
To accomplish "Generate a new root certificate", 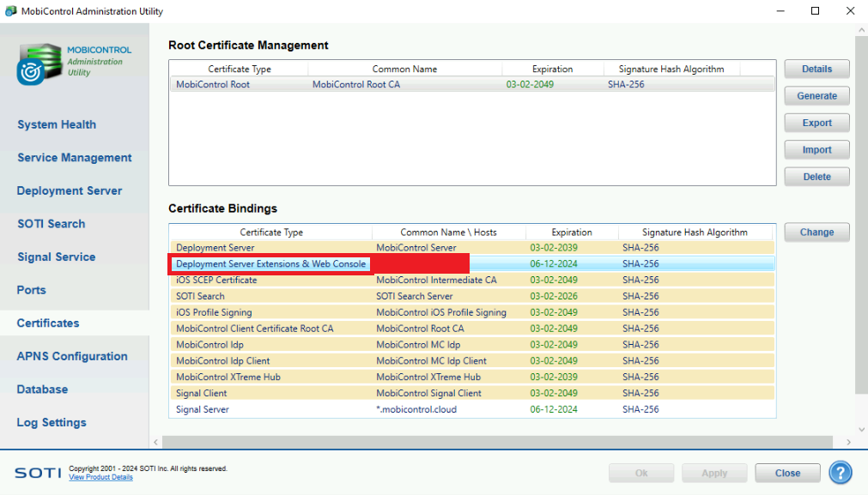I will click(816, 96).
